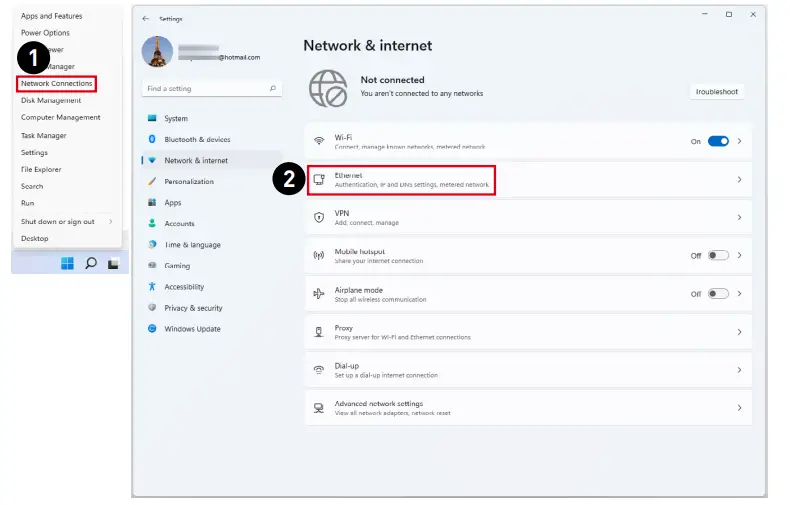Go back using the Settings back arrow
Image resolution: width=790 pixels, height=505 pixels.
pos(146,19)
